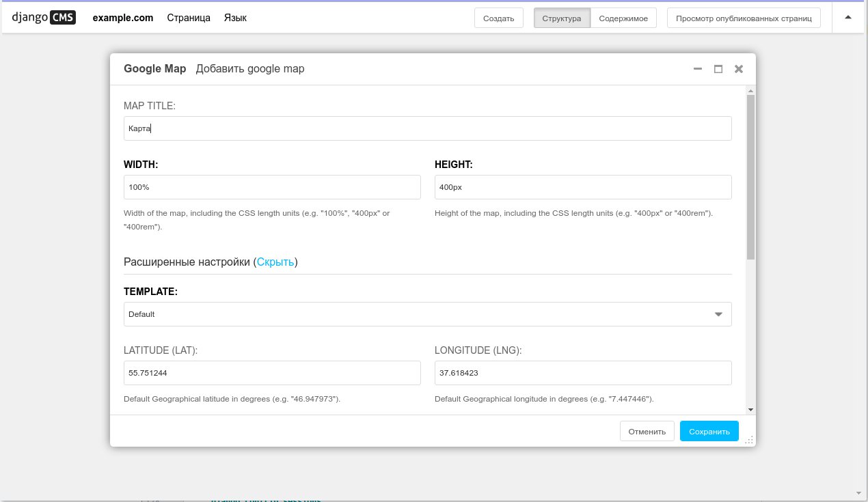Viewport: 868px width, 502px height.
Task: Click the dialog vertical scrollbar thumb
Action: pos(750,178)
